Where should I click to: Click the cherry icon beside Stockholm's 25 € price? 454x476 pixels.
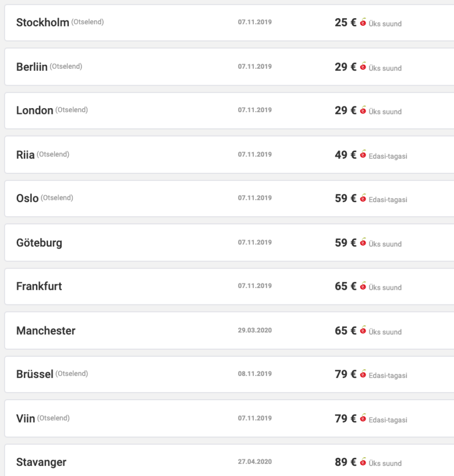pyautogui.click(x=363, y=23)
